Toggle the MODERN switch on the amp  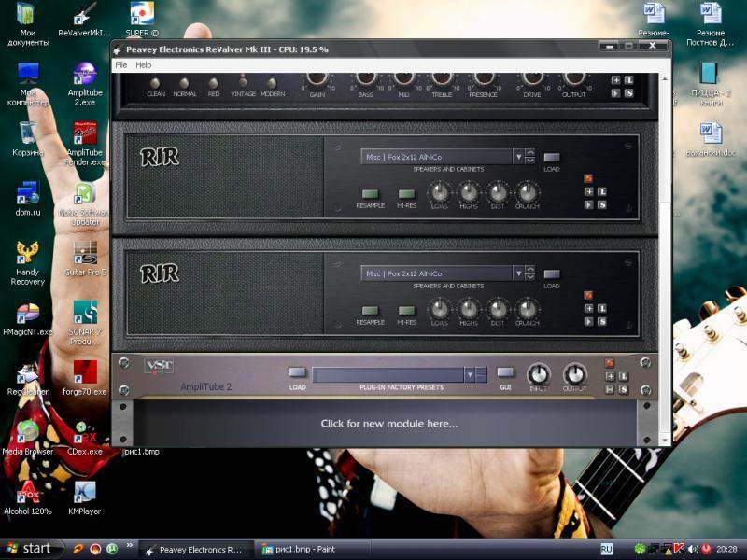[x=272, y=83]
